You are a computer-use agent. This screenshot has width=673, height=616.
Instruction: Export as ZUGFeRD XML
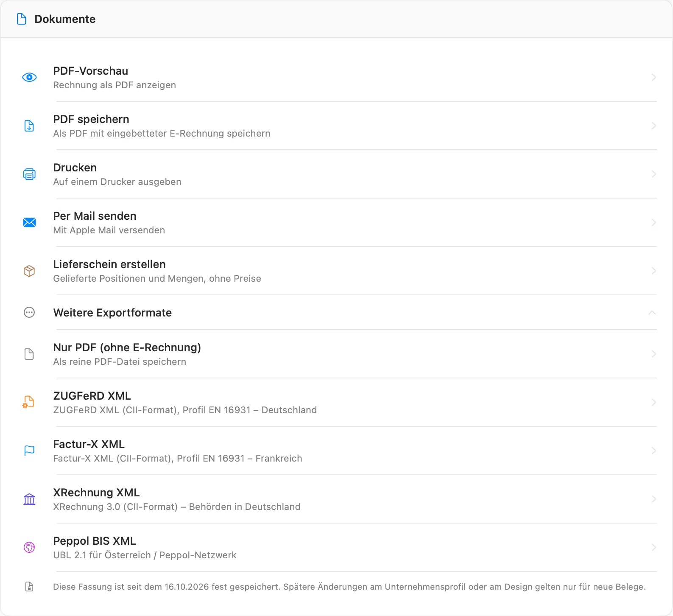click(336, 402)
